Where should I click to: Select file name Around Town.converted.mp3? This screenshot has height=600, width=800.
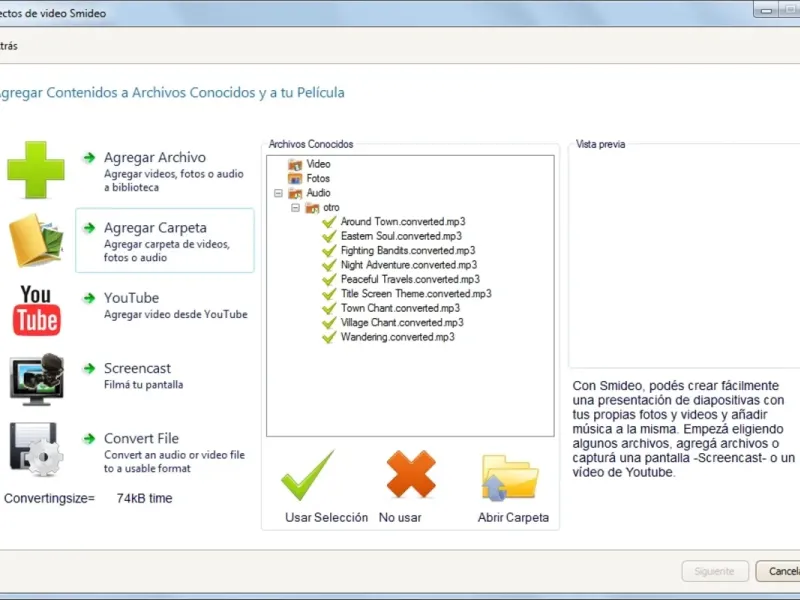(x=403, y=222)
